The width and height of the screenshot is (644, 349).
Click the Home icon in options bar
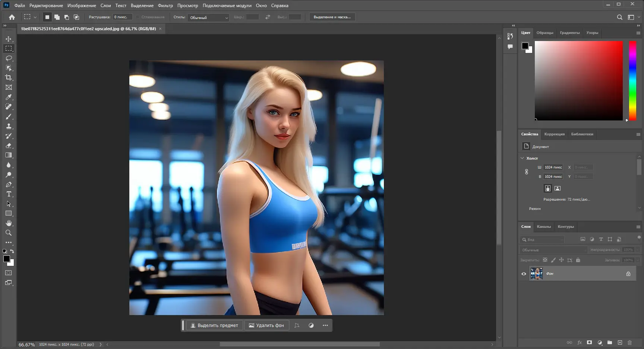click(12, 17)
